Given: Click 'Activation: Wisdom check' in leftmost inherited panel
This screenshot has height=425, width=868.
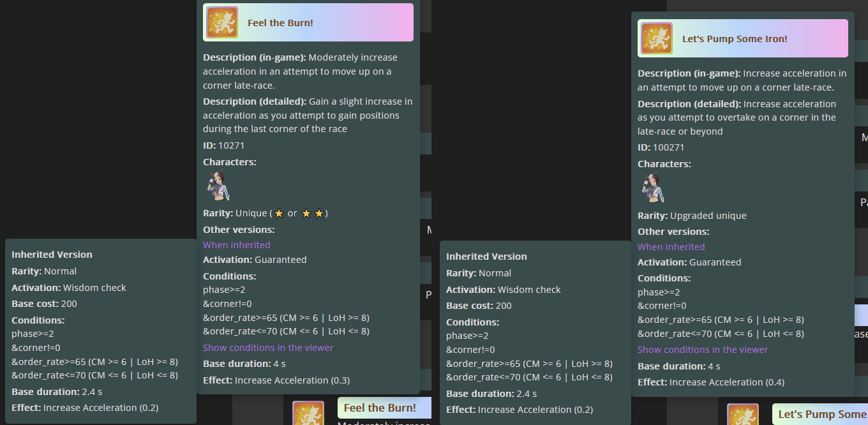Looking at the screenshot, I should [x=69, y=288].
